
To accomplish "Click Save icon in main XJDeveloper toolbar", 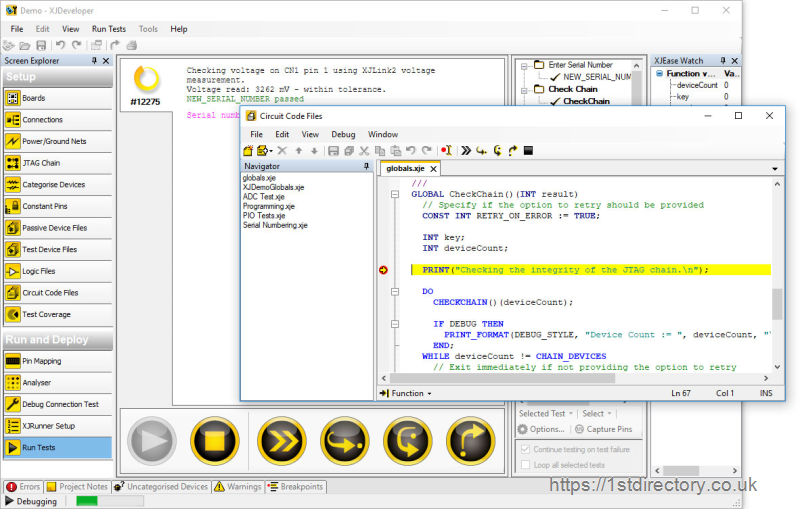I will [41, 45].
